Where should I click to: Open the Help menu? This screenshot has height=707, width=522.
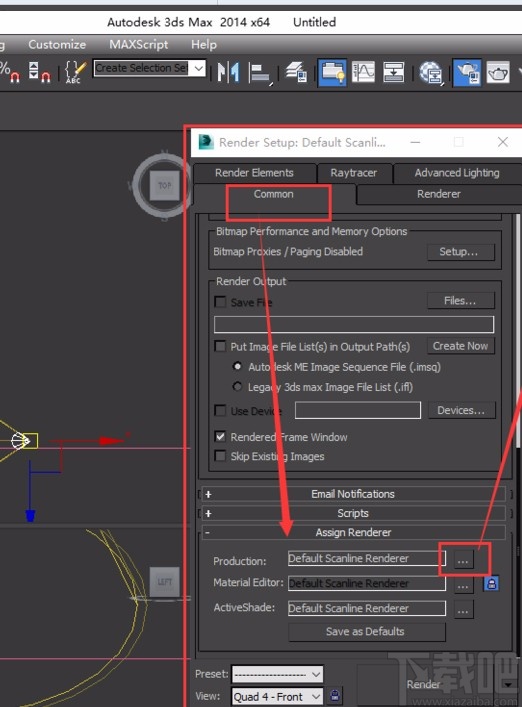[x=204, y=45]
